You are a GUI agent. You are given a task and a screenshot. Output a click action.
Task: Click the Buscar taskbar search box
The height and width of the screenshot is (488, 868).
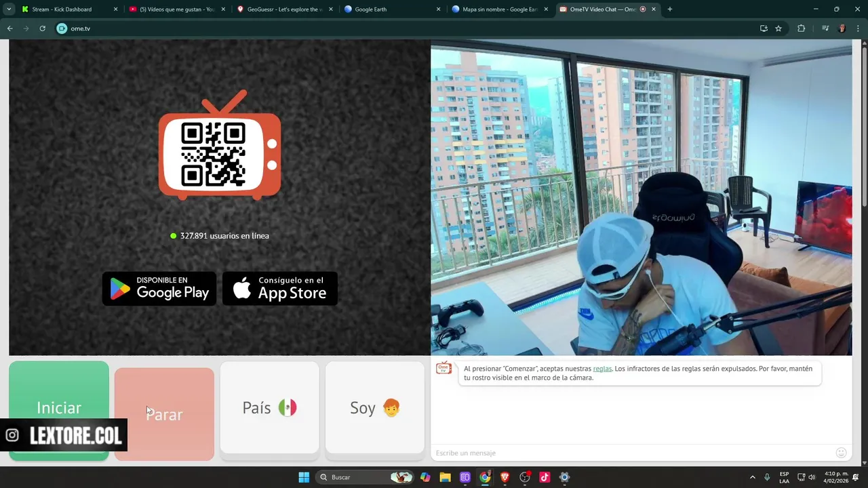(365, 477)
